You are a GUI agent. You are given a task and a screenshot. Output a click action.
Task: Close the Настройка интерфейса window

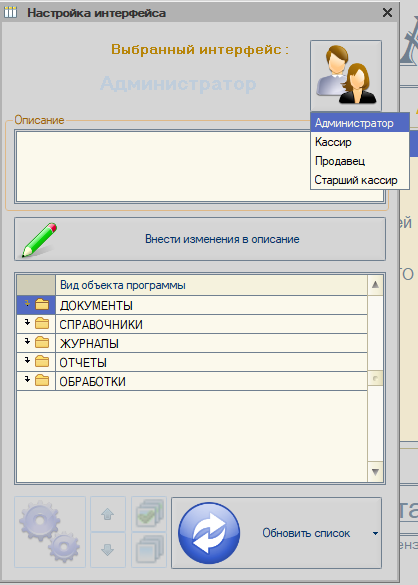pos(387,13)
